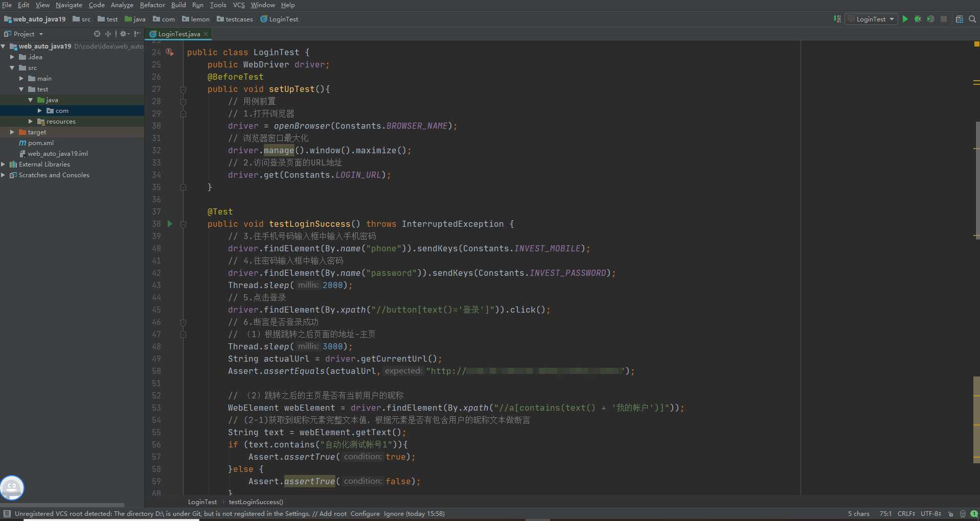
Task: Toggle tool window quick-access button bottom-left
Action: pos(7,514)
